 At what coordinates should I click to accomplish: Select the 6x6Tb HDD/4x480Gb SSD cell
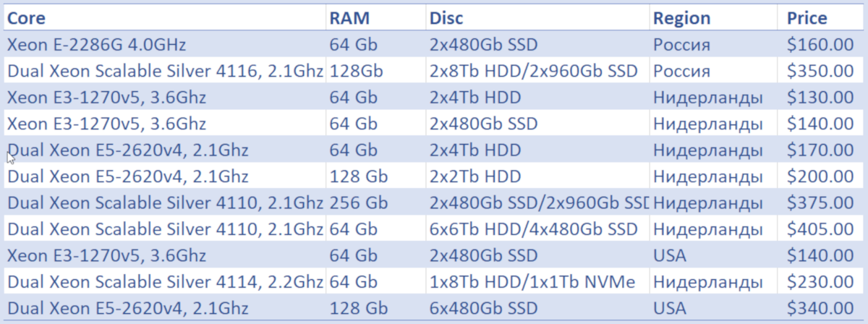tap(537, 229)
